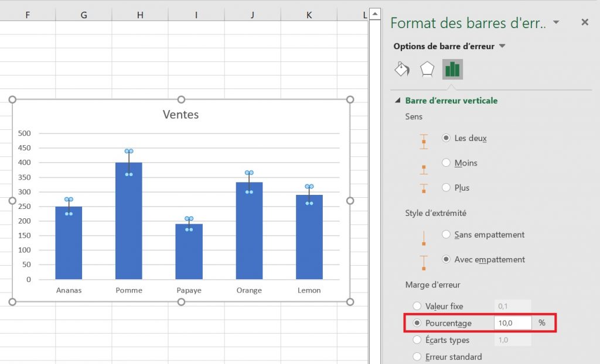Select the Erreur standard option

[417, 357]
